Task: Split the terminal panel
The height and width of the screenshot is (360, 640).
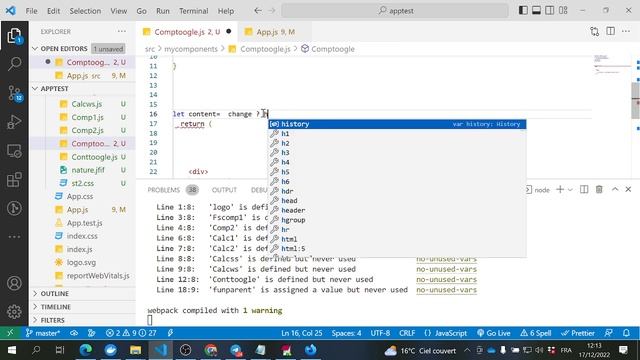Action: (584, 189)
